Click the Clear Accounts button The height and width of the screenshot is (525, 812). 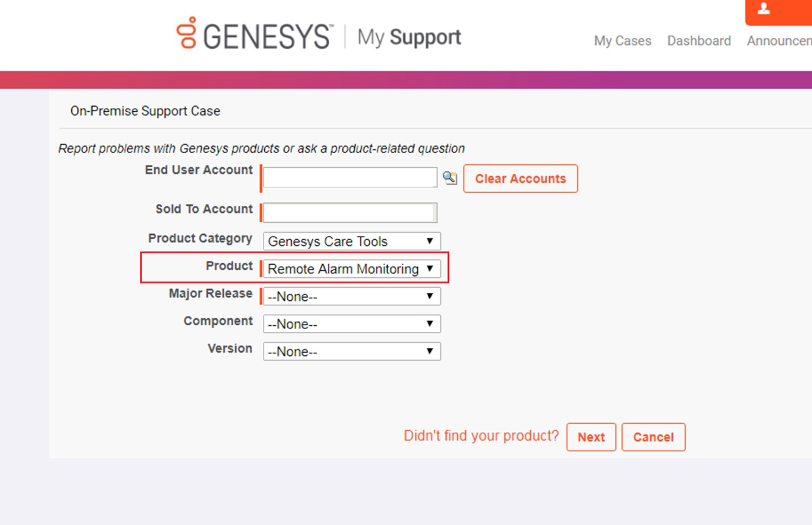pos(520,179)
